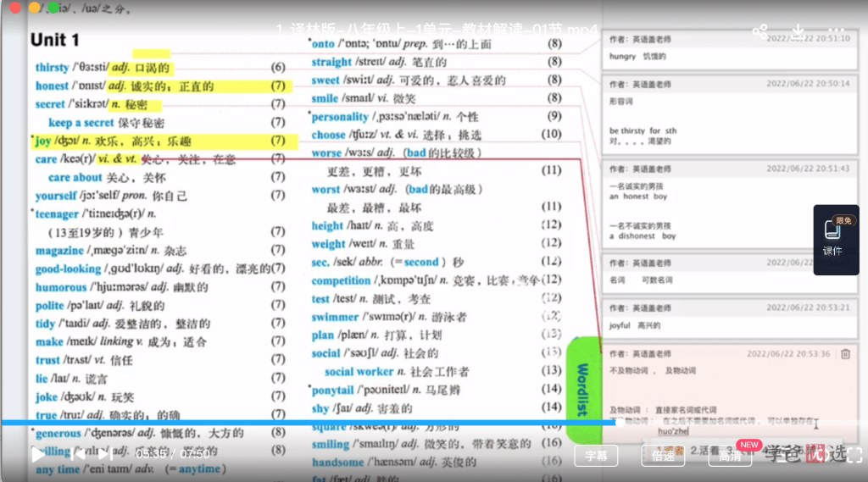Select the 'a dishonest boy' note line
868x482 pixels.
point(643,235)
